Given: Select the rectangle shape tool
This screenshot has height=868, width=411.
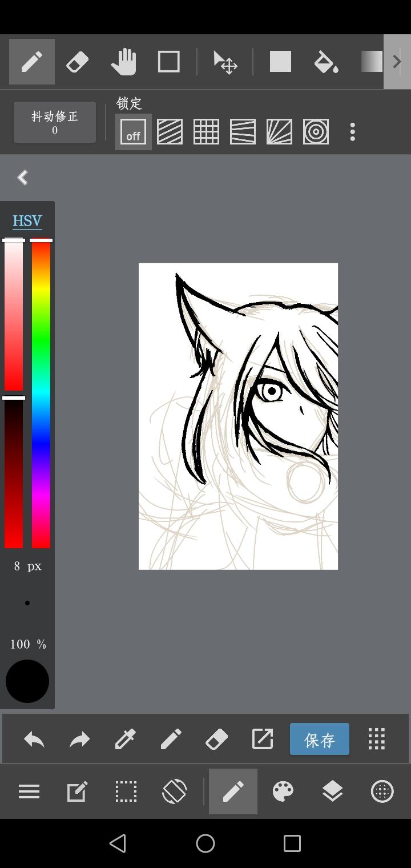Looking at the screenshot, I should point(168,62).
